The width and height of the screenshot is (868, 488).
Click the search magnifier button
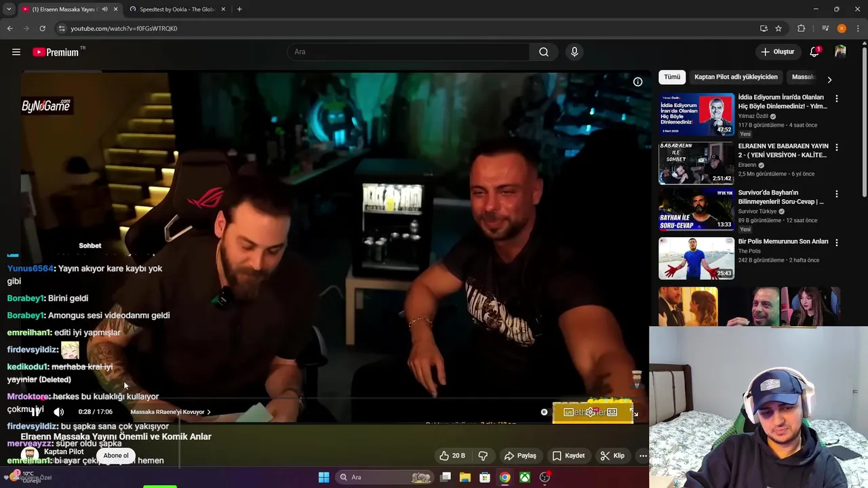(543, 52)
